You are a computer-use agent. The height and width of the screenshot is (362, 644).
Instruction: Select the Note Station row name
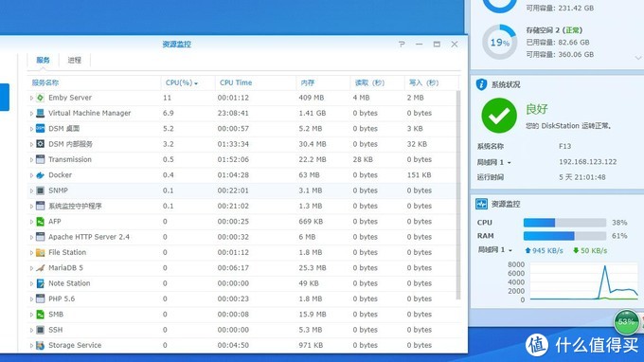coord(69,283)
